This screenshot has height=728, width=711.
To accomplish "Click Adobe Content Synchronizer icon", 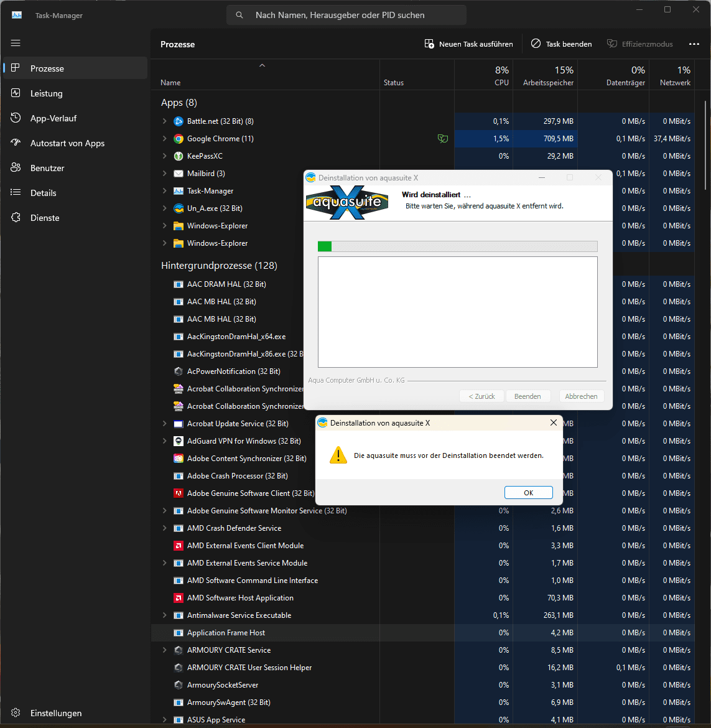I will (178, 458).
